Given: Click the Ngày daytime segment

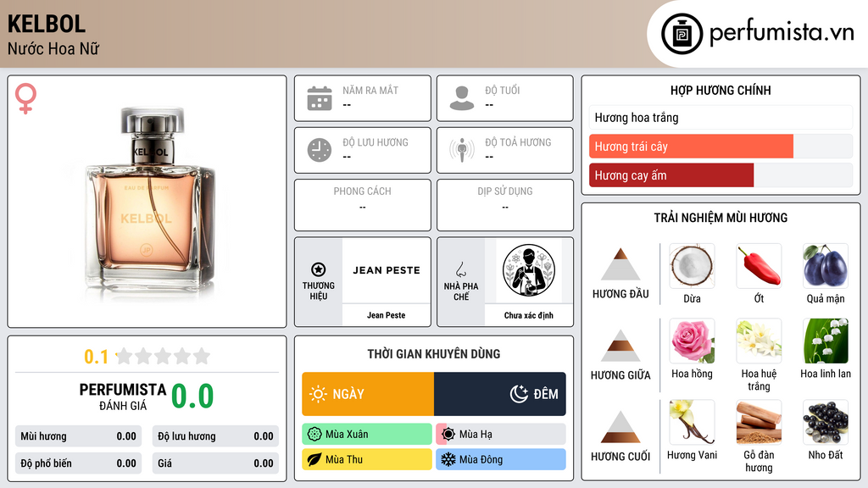Looking at the screenshot, I should point(368,394).
